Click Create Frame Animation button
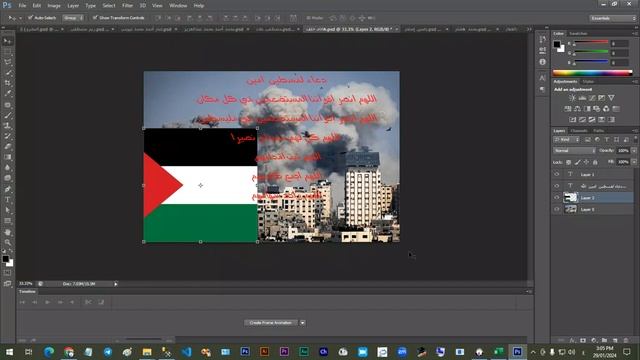This screenshot has height=360, width=640. pos(271,323)
